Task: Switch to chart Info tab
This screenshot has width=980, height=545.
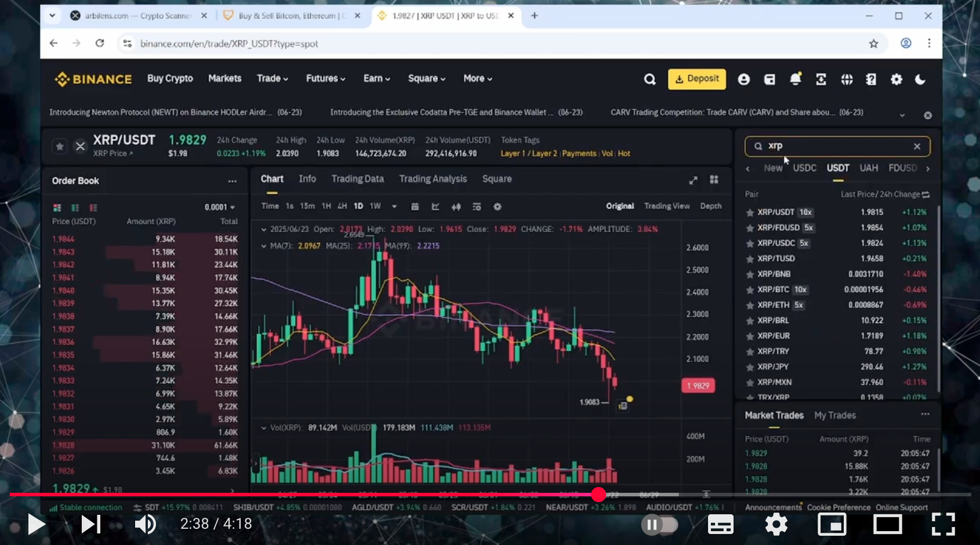Action: (307, 179)
